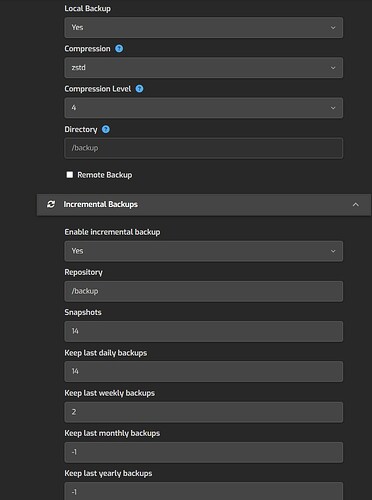Viewport: 372px width, 500px height.
Task: Click the Compression Level label
Action: click(x=98, y=89)
